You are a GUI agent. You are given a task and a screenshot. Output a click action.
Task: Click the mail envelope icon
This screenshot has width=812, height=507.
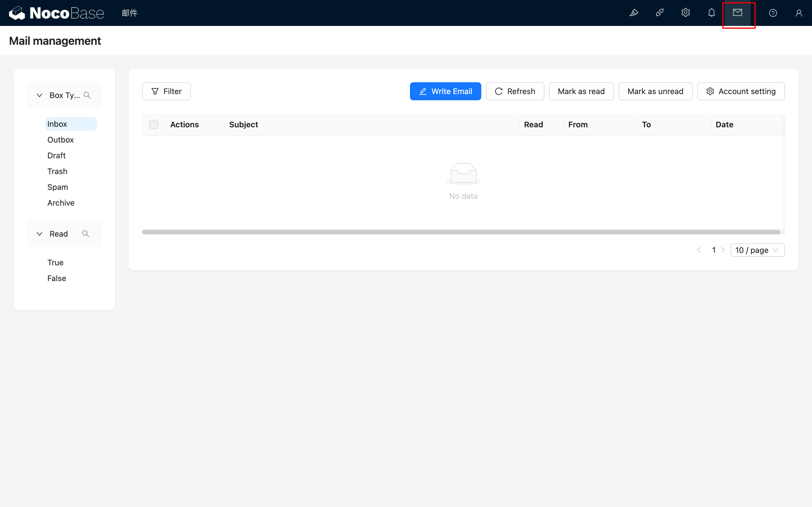[x=738, y=13]
